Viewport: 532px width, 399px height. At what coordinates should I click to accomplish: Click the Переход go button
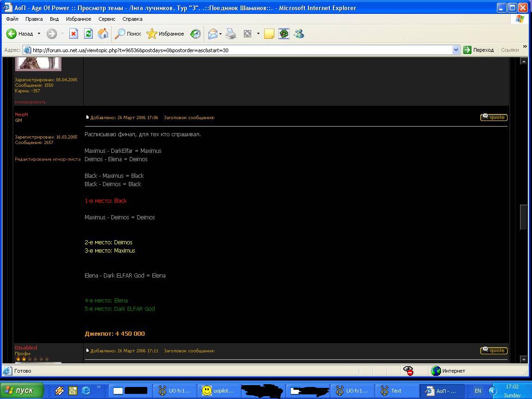coord(478,50)
